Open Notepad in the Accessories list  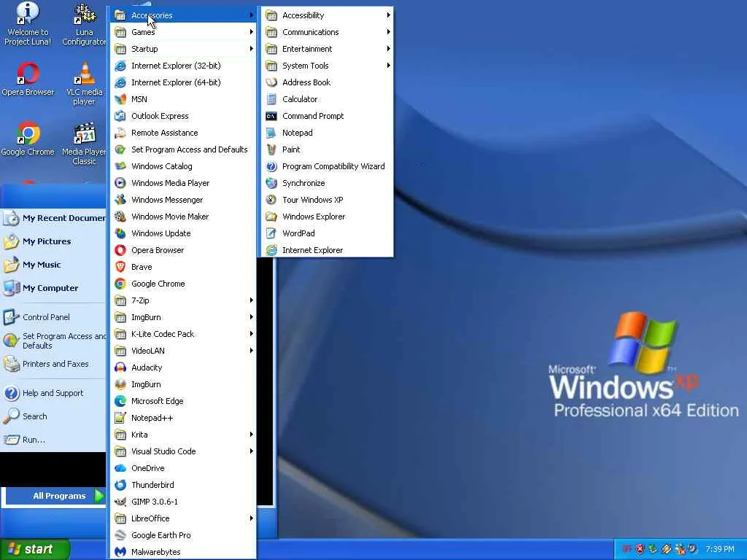[327, 133]
